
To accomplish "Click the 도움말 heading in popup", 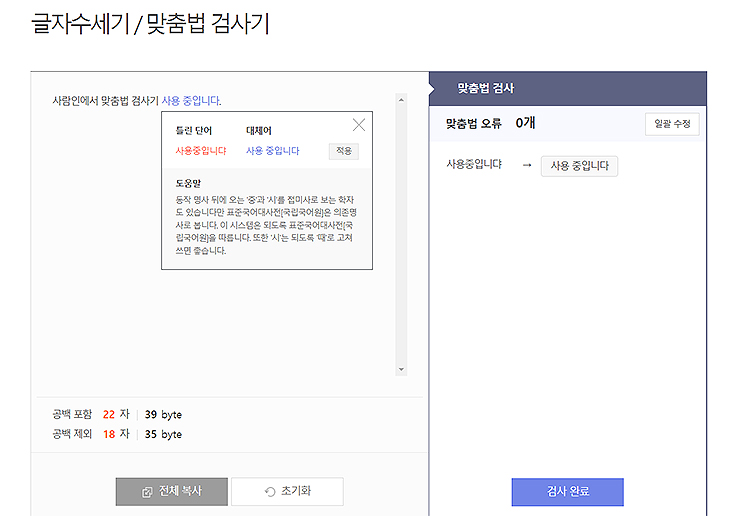I will 188,183.
